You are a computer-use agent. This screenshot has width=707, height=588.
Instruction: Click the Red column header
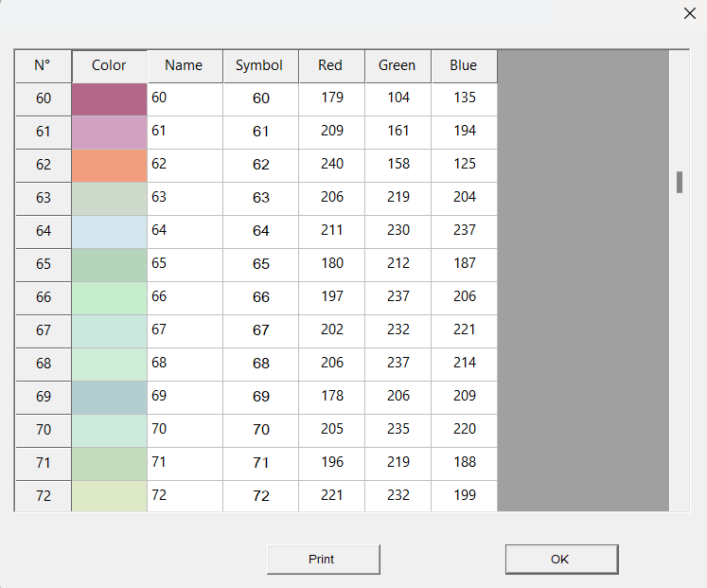331,66
